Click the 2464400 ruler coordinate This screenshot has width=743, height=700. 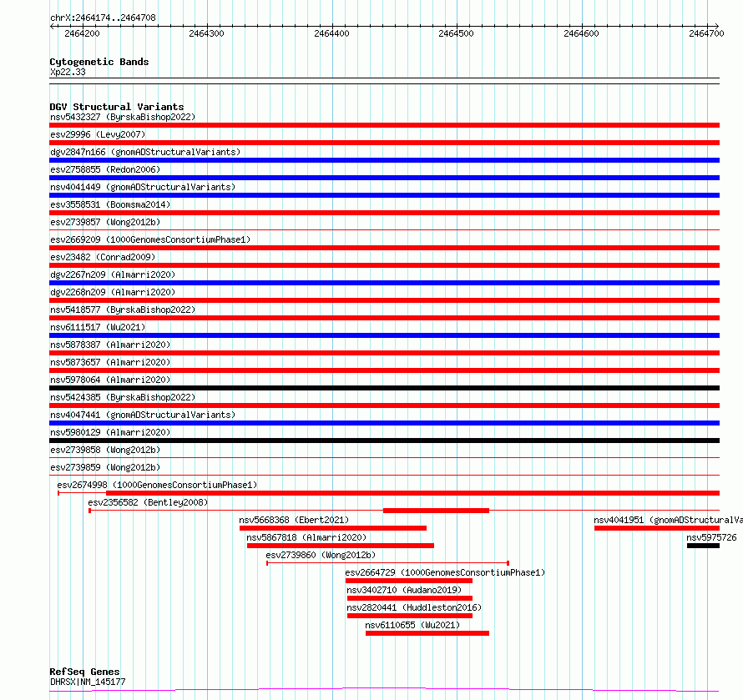(331, 33)
